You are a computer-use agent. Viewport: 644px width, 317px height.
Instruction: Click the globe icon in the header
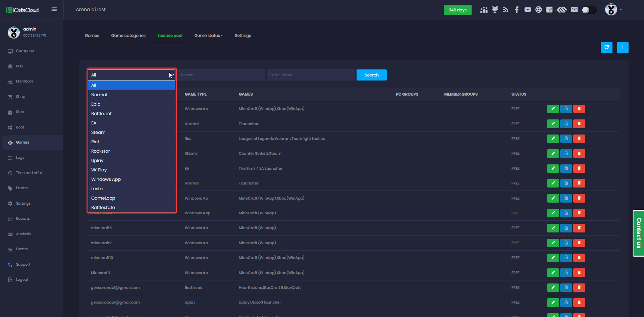pyautogui.click(x=538, y=10)
